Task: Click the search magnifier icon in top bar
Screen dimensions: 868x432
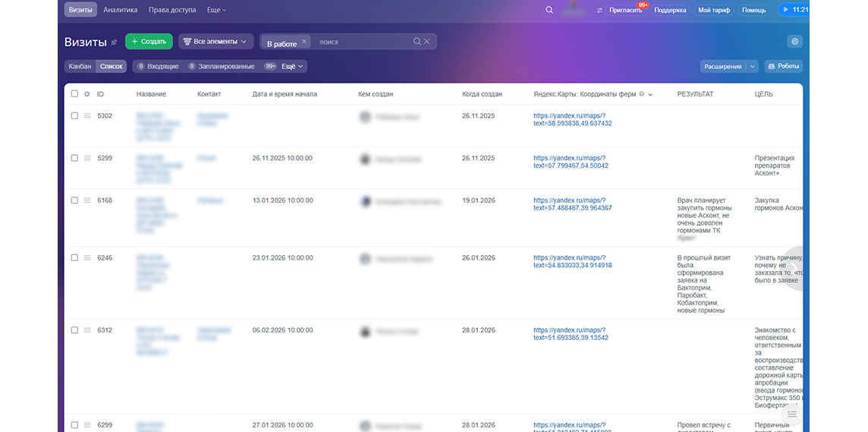Action: pyautogui.click(x=549, y=10)
